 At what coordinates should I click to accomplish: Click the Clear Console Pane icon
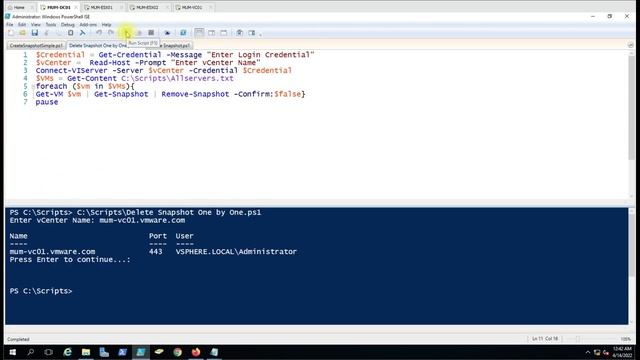pyautogui.click(x=82, y=33)
